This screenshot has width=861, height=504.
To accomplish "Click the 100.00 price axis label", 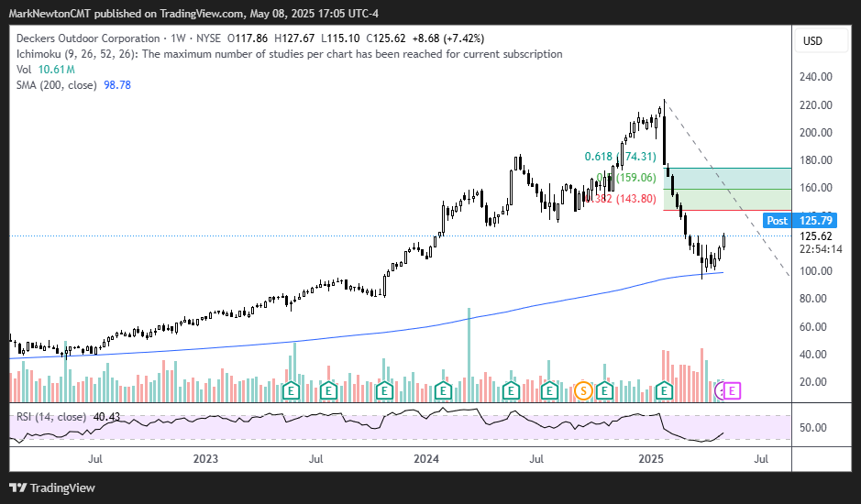I will pyautogui.click(x=816, y=270).
